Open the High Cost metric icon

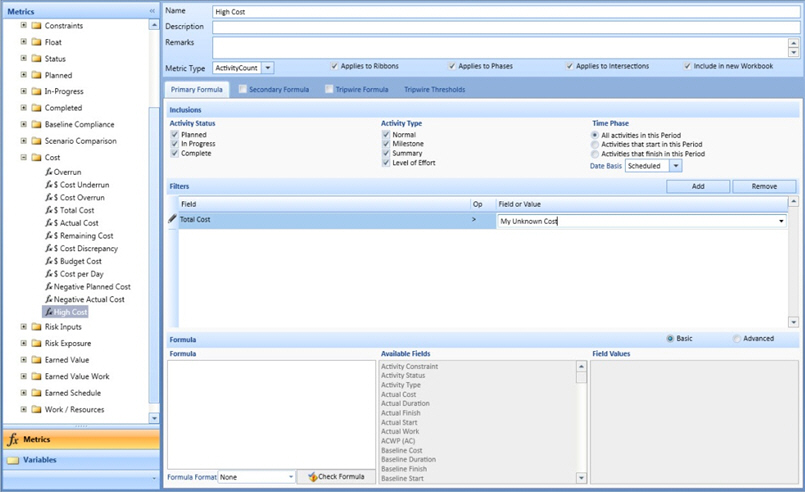point(48,312)
